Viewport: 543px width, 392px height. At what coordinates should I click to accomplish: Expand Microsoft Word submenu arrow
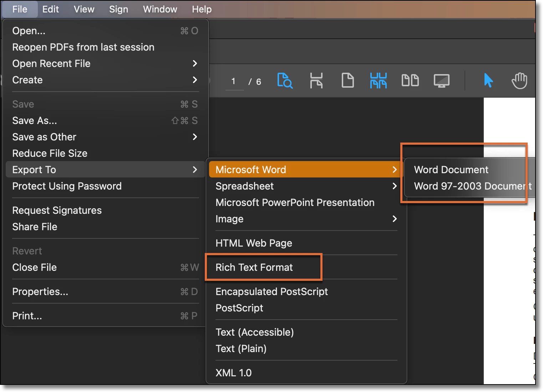tap(394, 170)
